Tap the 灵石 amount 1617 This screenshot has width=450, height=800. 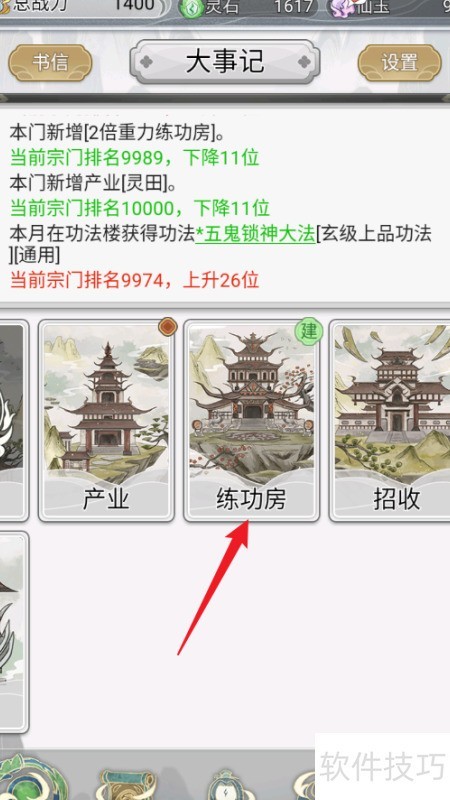point(292,6)
